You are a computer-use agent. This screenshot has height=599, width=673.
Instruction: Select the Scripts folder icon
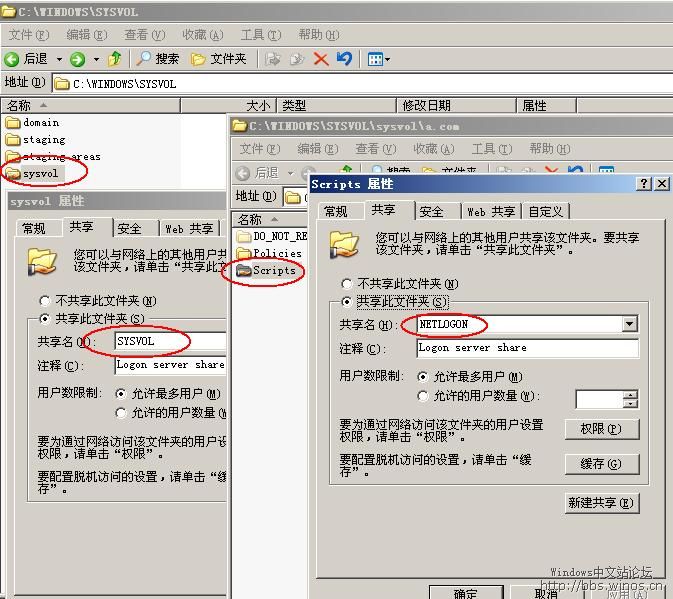tap(244, 270)
